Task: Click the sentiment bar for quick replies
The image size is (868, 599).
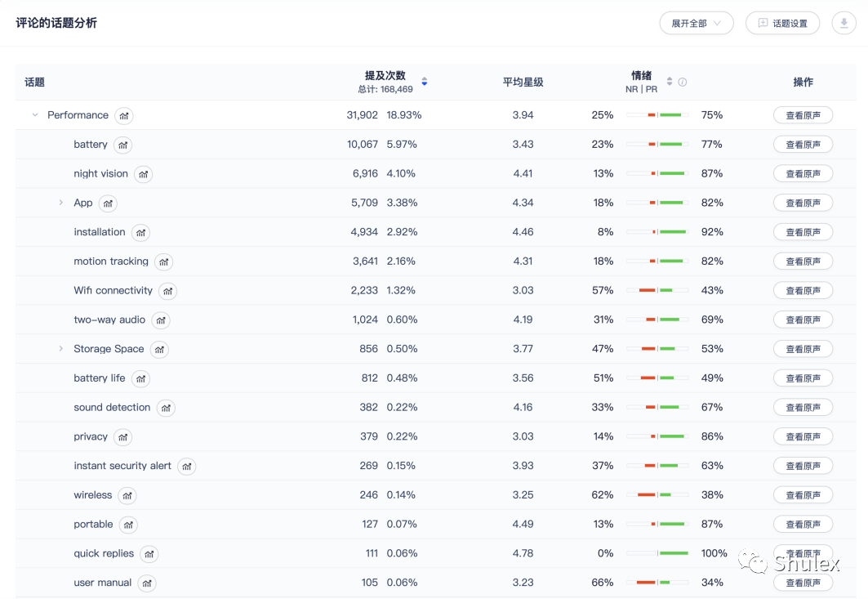Action: pos(657,553)
